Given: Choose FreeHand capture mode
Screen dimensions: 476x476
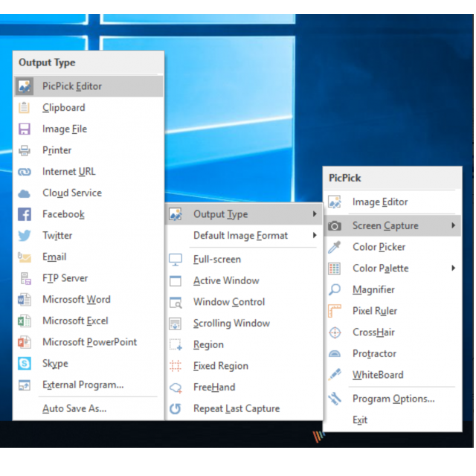Looking at the screenshot, I should click(x=244, y=387).
